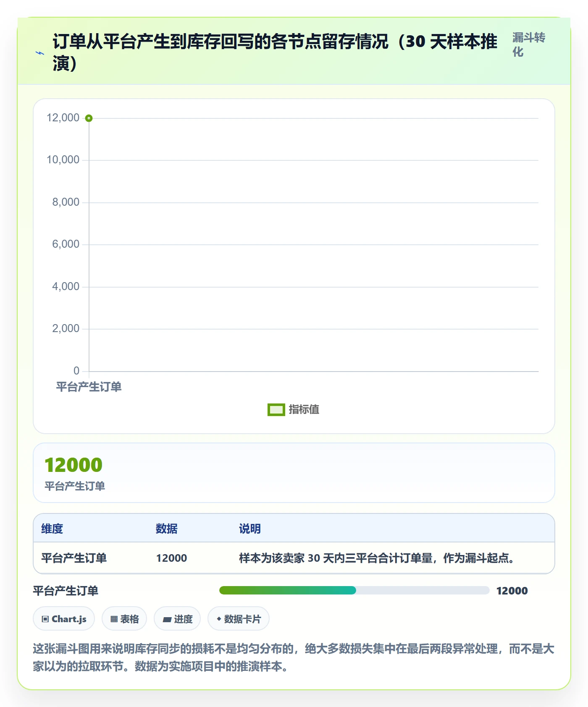Click the footnote paragraph starting 这张漏斗图

[294, 657]
